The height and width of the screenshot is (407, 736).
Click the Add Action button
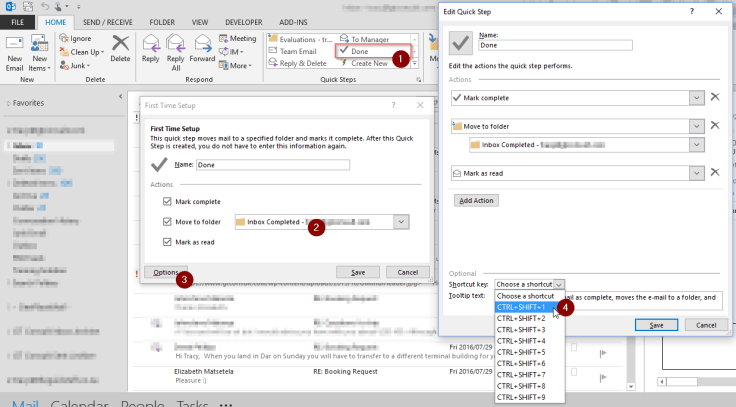[477, 201]
